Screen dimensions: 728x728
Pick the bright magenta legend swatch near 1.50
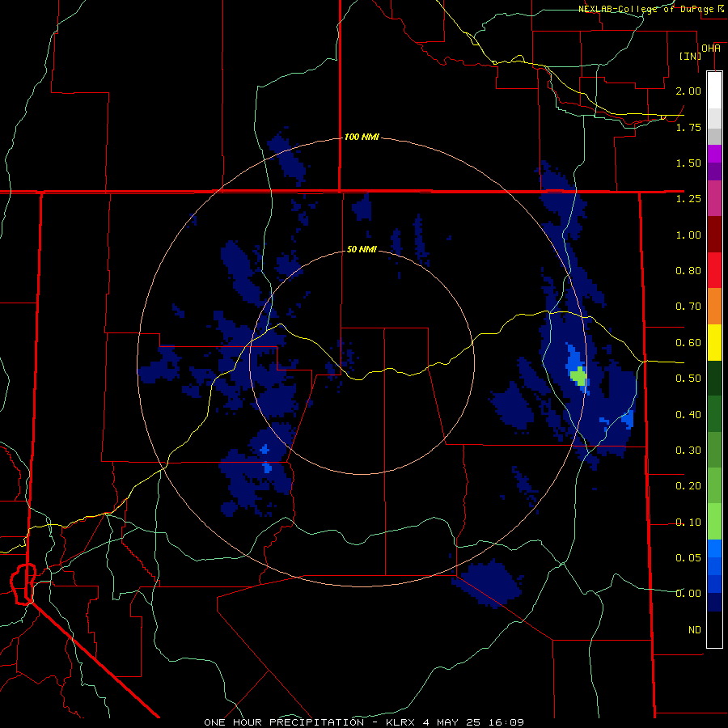[714, 154]
